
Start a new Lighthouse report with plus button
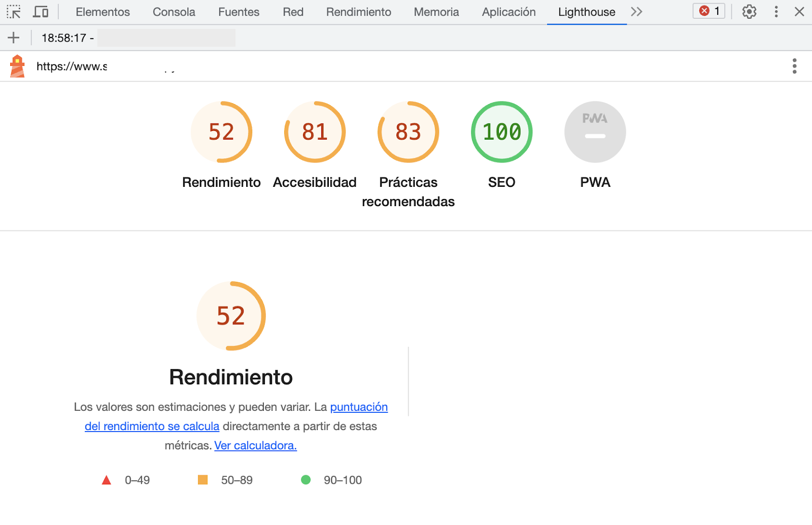(x=14, y=37)
